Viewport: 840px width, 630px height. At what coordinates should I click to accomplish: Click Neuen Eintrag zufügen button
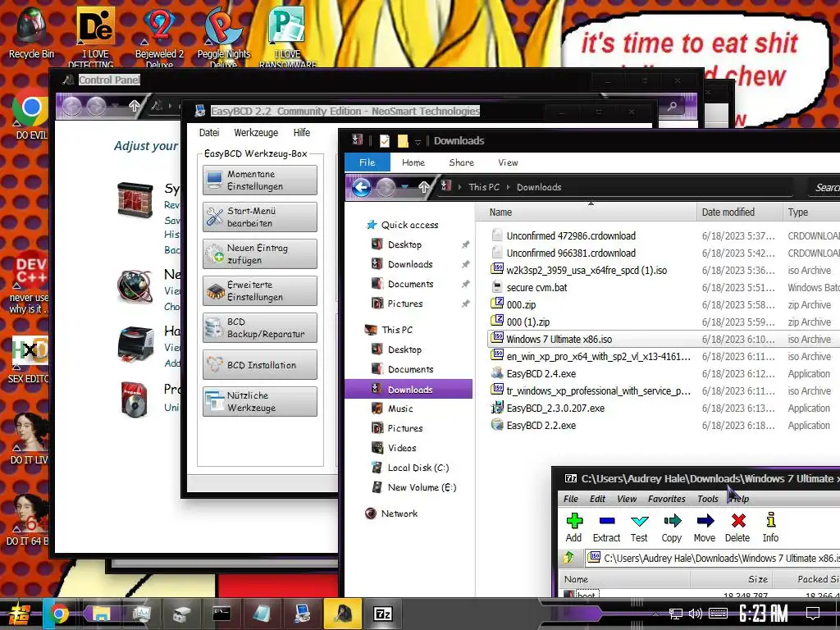click(x=260, y=254)
